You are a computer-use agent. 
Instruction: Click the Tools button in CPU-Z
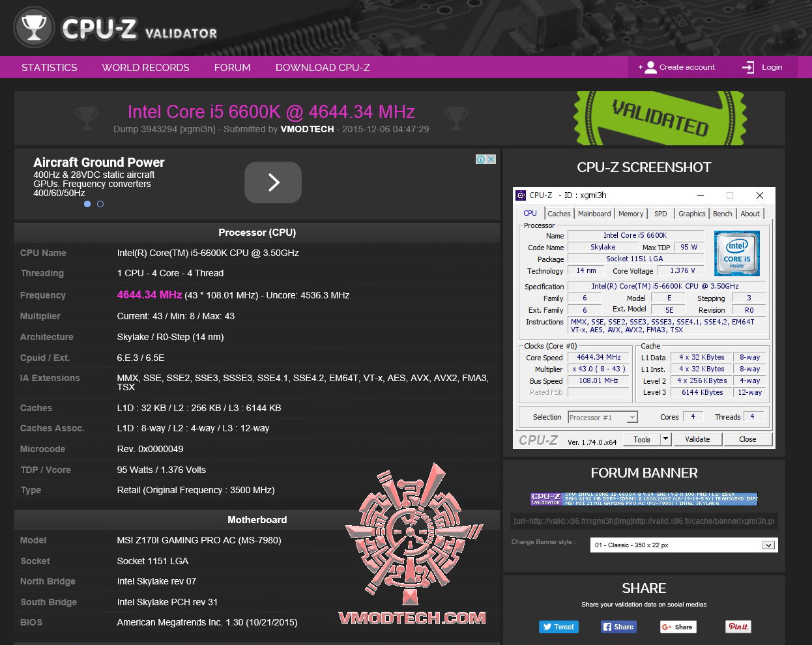tap(642, 440)
